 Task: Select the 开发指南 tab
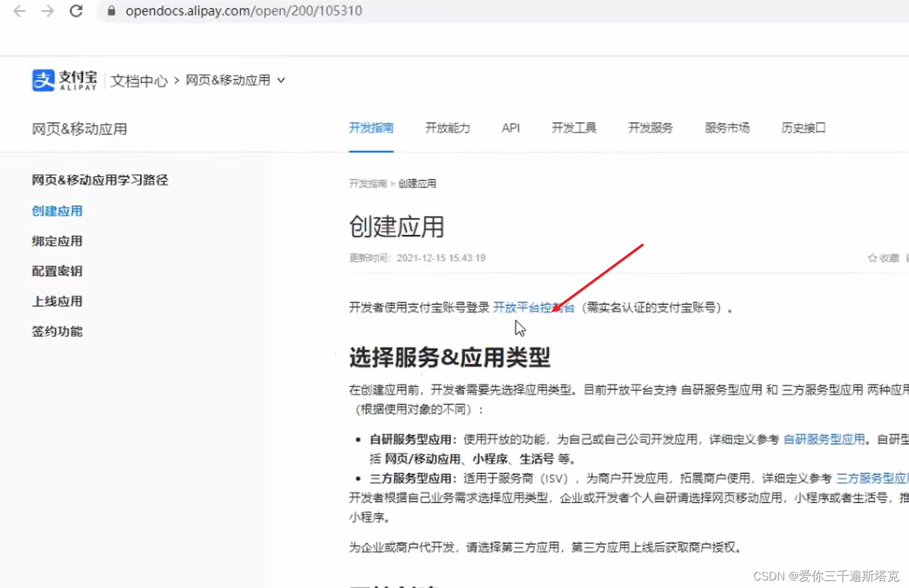click(371, 128)
